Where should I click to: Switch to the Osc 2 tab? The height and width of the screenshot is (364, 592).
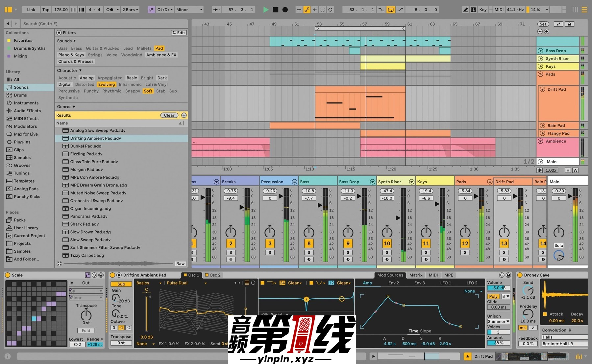pyautogui.click(x=213, y=275)
